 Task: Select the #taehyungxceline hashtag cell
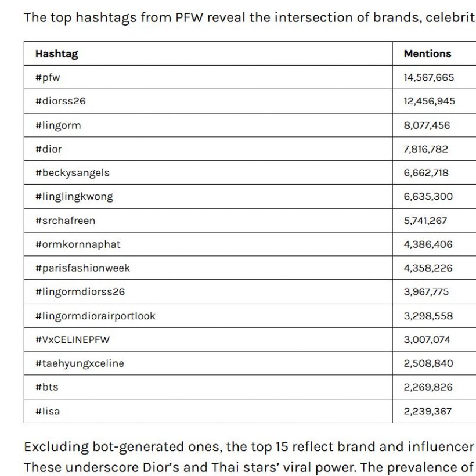pos(80,363)
